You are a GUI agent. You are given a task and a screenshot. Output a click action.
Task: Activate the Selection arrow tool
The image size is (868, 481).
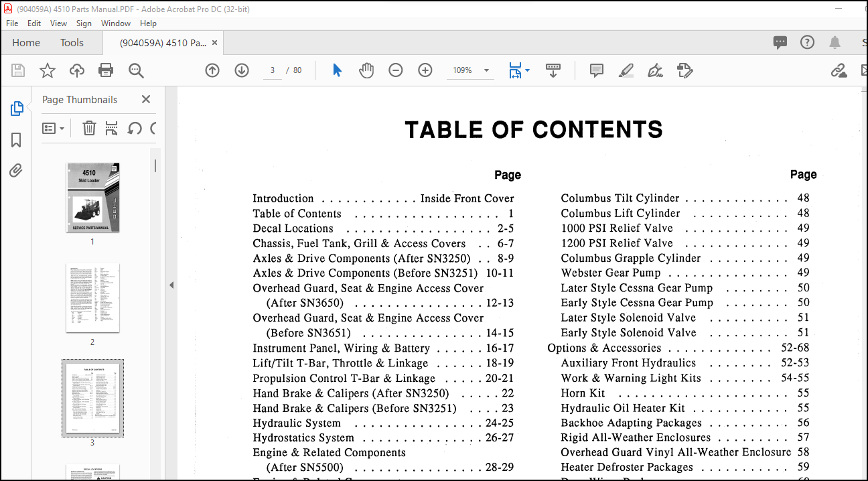click(x=337, y=70)
